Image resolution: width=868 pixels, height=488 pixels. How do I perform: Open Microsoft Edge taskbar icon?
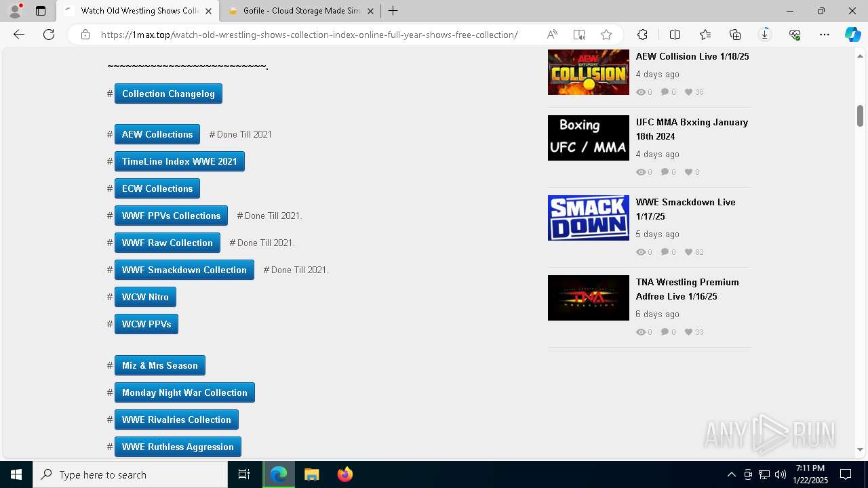(279, 474)
